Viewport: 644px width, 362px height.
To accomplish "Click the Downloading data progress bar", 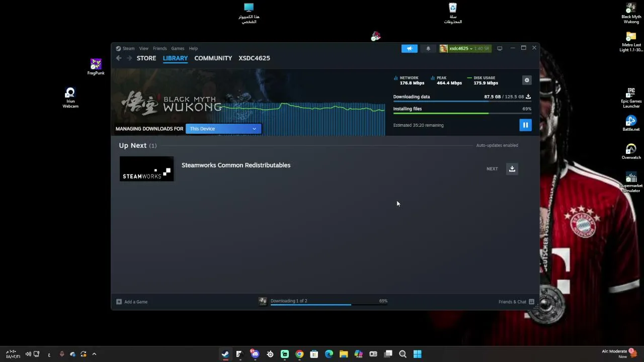I will 462,101.
